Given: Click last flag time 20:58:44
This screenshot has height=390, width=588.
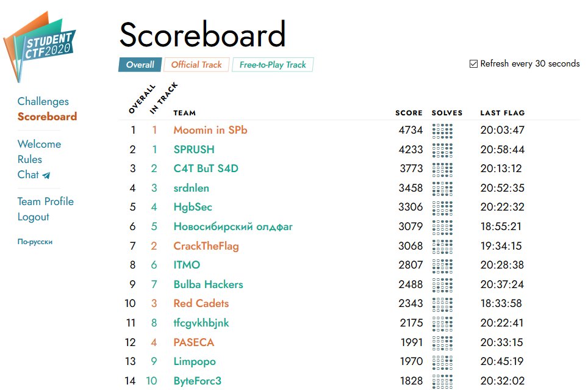Looking at the screenshot, I should coord(503,150).
